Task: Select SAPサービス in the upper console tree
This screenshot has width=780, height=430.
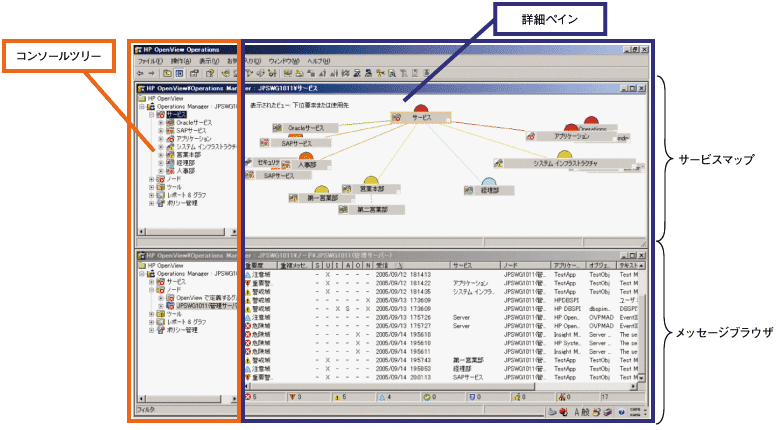Action: (192, 130)
